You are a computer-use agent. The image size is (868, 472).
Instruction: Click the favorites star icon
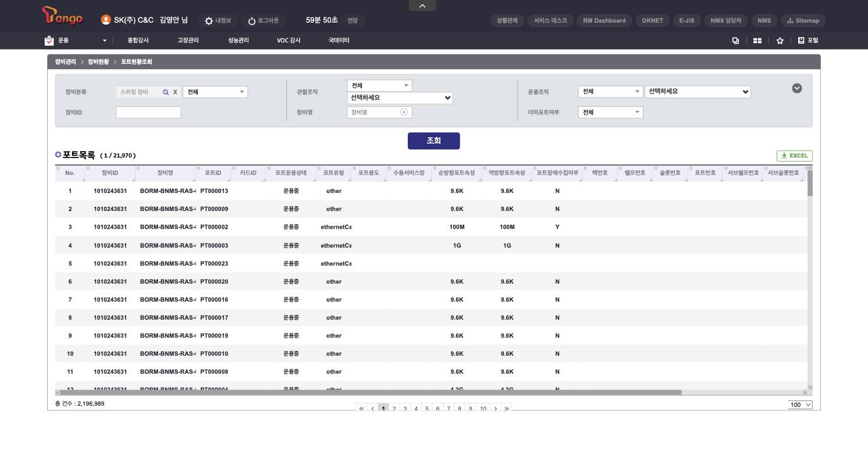(x=780, y=41)
